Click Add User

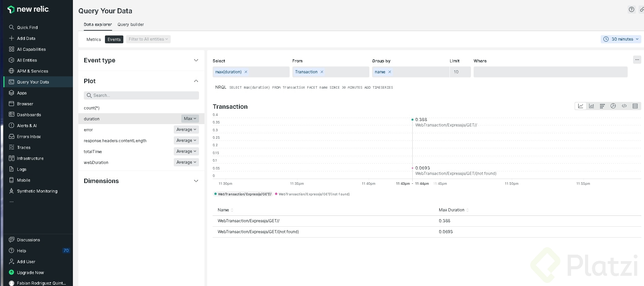click(38, 261)
